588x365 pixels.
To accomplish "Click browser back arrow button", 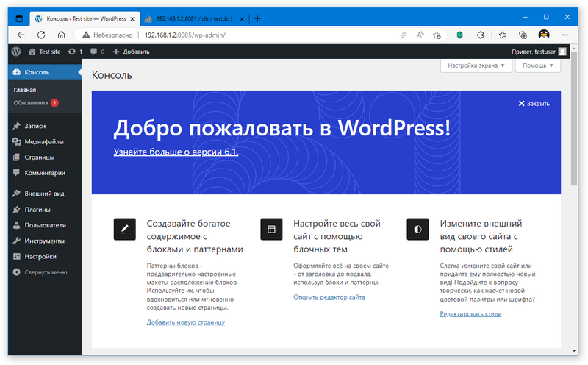I will pos(21,35).
